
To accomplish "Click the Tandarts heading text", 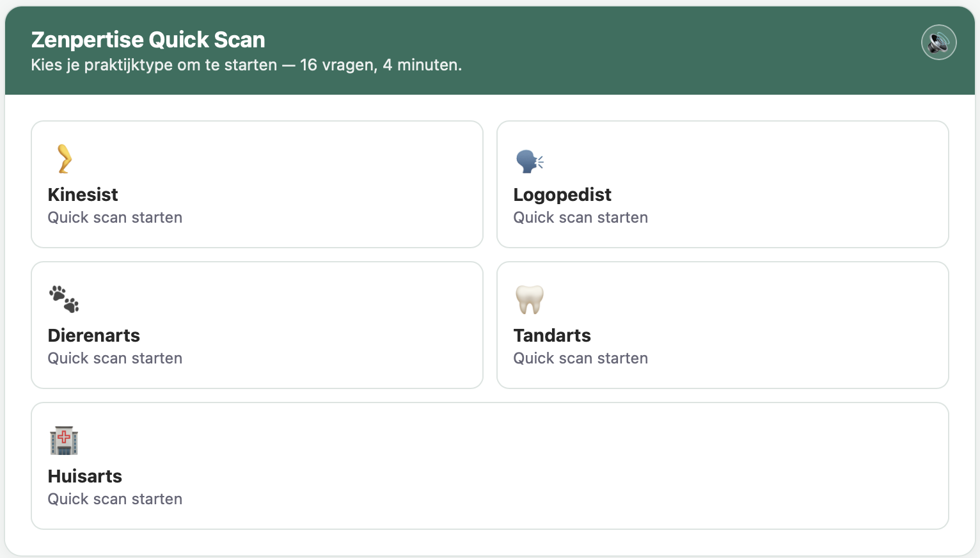I will pyautogui.click(x=552, y=335).
